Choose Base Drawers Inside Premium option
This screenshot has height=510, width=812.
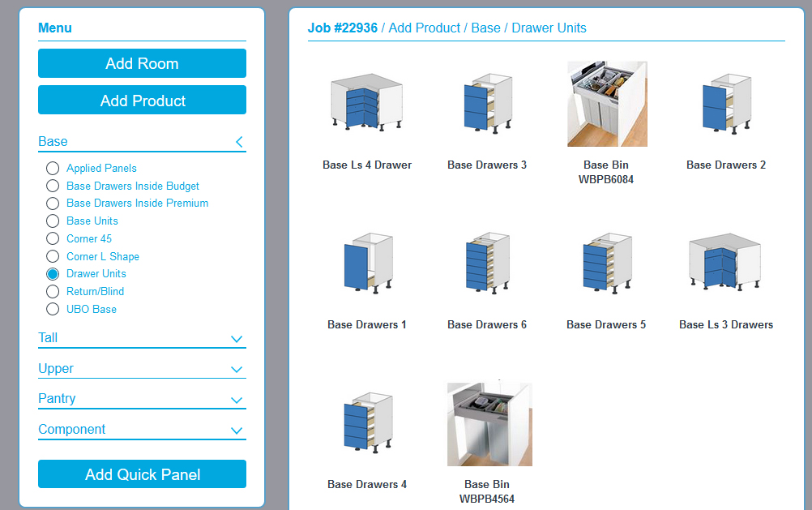tap(53, 203)
